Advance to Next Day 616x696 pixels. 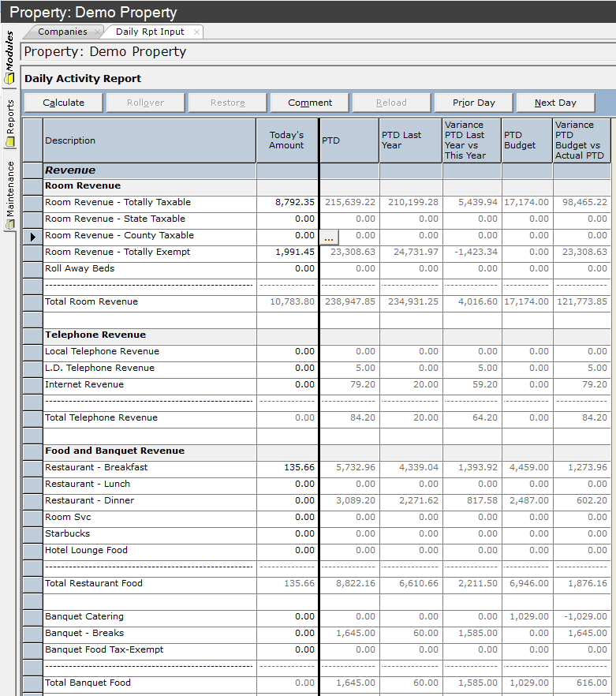coord(555,103)
